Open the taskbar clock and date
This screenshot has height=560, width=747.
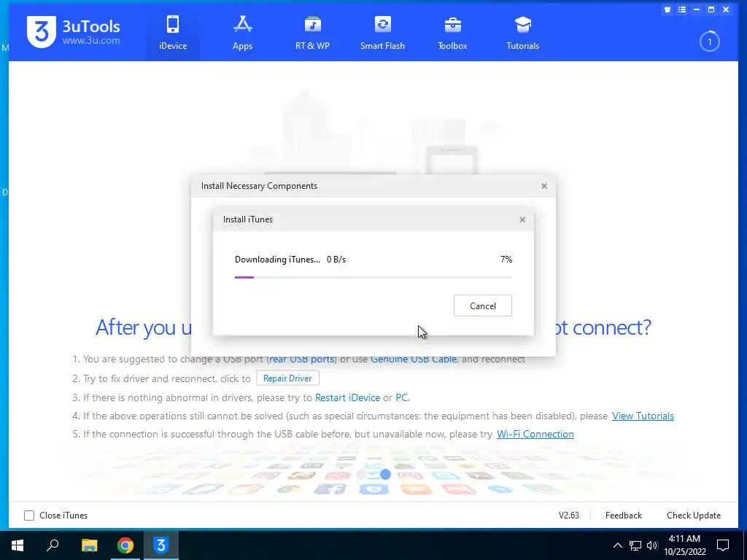tap(684, 545)
